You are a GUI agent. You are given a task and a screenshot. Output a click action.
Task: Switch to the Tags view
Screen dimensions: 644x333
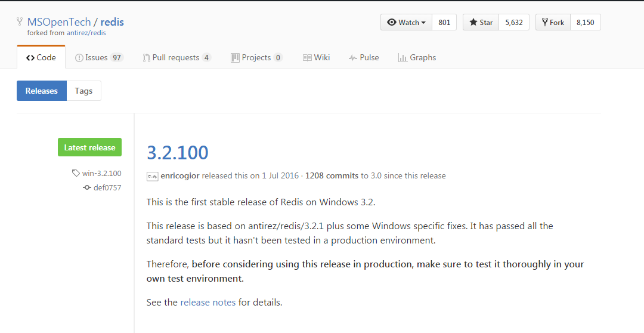pyautogui.click(x=84, y=91)
